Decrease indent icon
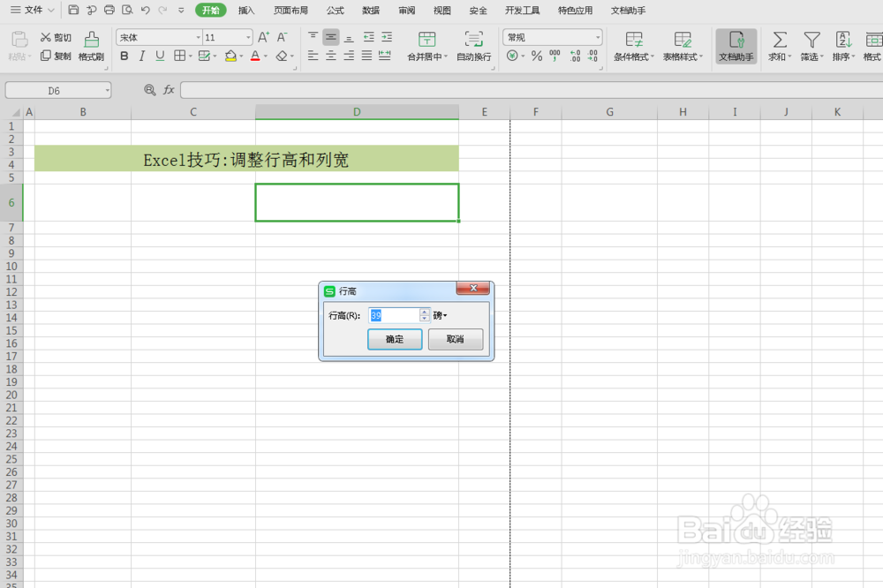The height and width of the screenshot is (588, 883). coord(368,37)
